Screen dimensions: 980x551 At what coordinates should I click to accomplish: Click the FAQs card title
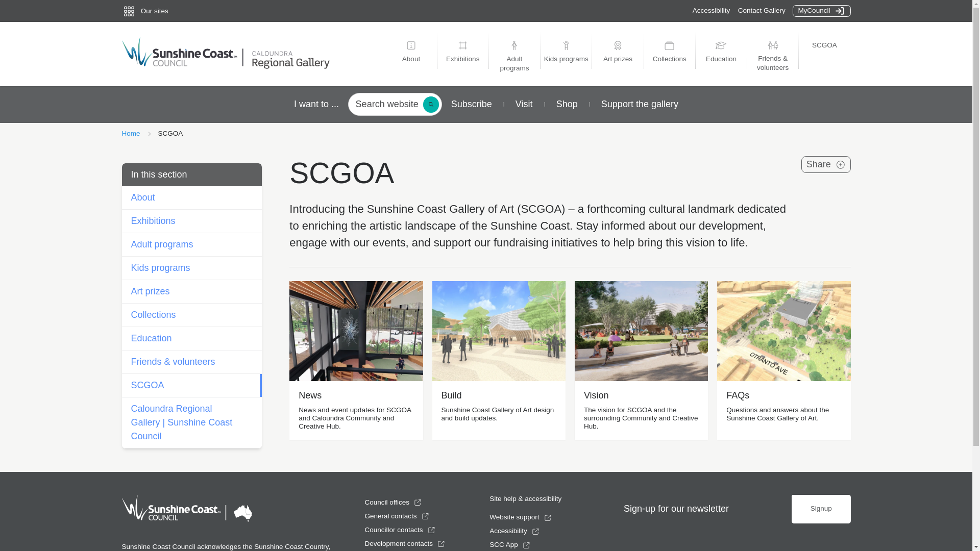click(x=738, y=396)
